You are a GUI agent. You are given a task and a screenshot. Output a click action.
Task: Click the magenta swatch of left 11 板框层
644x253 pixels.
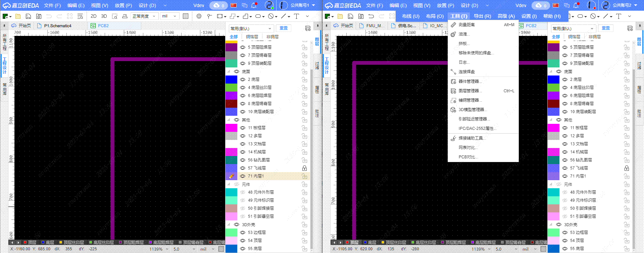231,128
